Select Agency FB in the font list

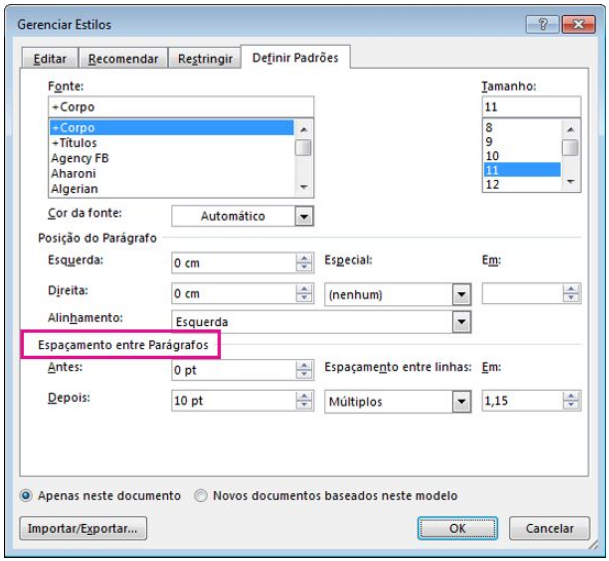coord(80,158)
